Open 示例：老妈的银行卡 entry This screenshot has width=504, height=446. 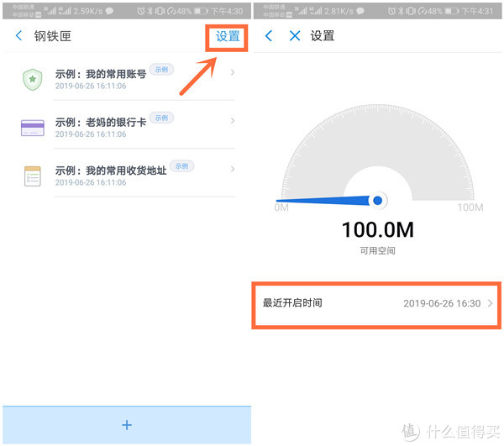(x=129, y=128)
